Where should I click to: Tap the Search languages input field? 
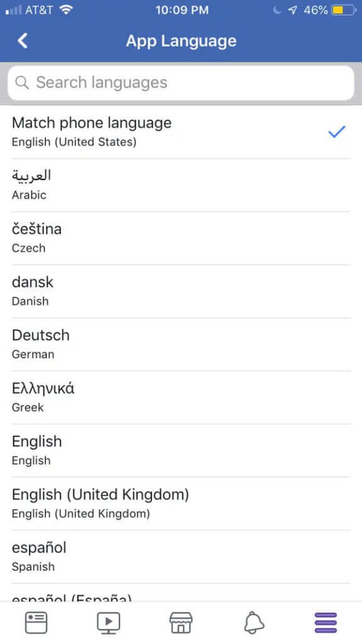[x=181, y=82]
